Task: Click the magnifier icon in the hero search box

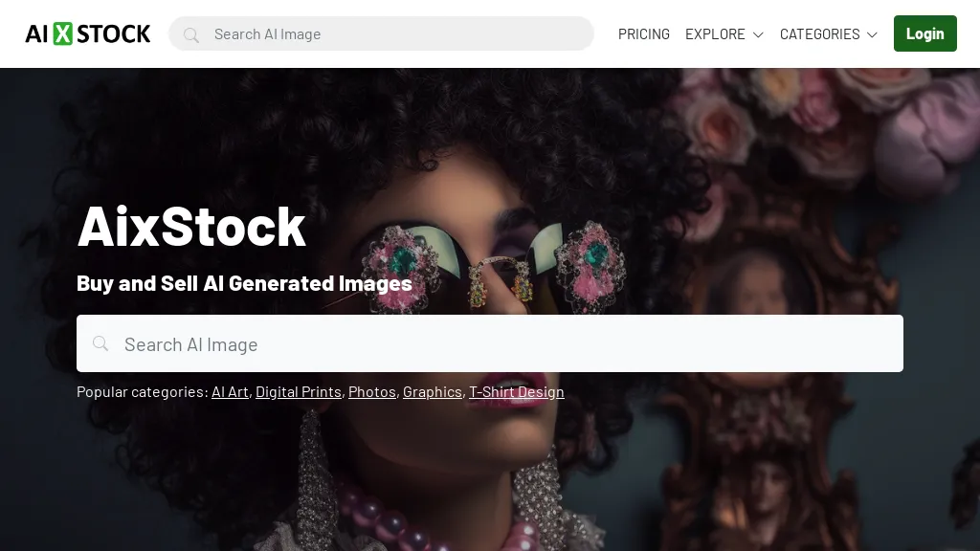Action: pos(100,343)
